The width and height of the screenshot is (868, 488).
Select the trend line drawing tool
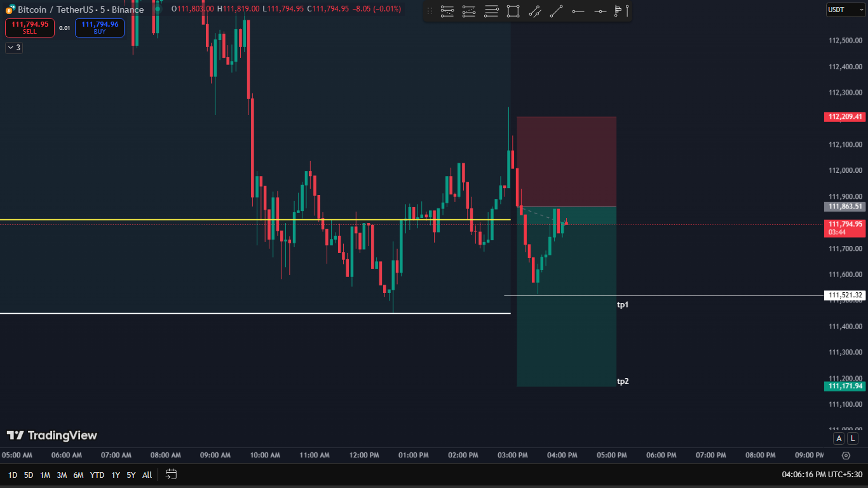[x=556, y=11]
